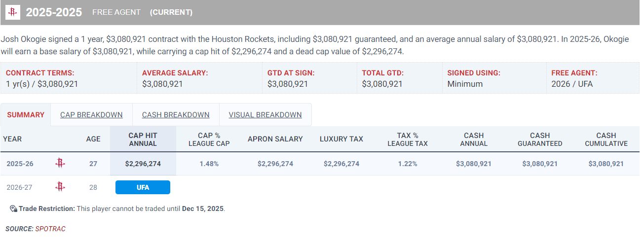Click the Trade Restriction lock icon
This screenshot has width=644, height=243.
[x=13, y=208]
